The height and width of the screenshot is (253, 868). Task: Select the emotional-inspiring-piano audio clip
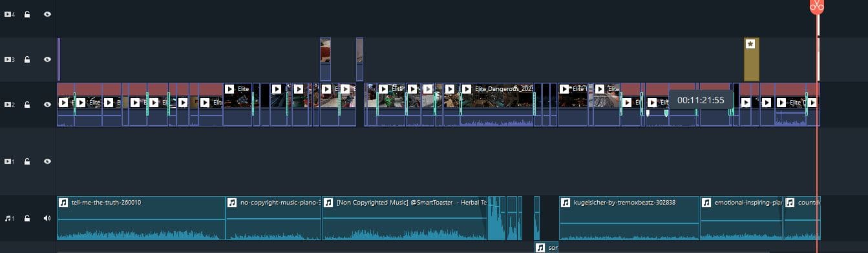click(741, 218)
